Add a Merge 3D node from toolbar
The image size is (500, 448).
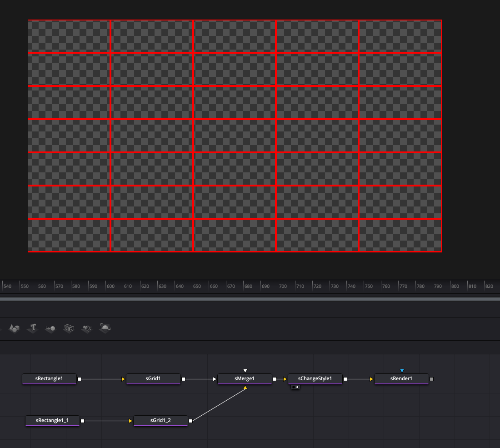50,328
